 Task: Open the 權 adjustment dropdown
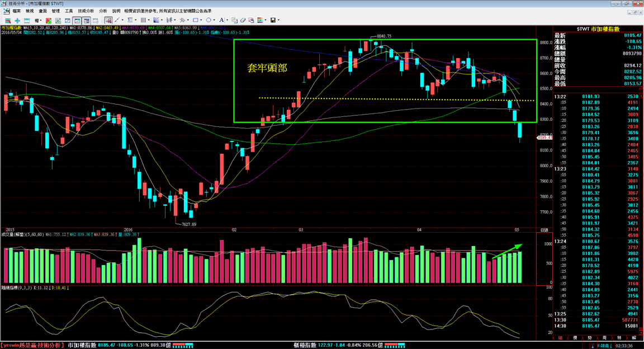[38, 20]
